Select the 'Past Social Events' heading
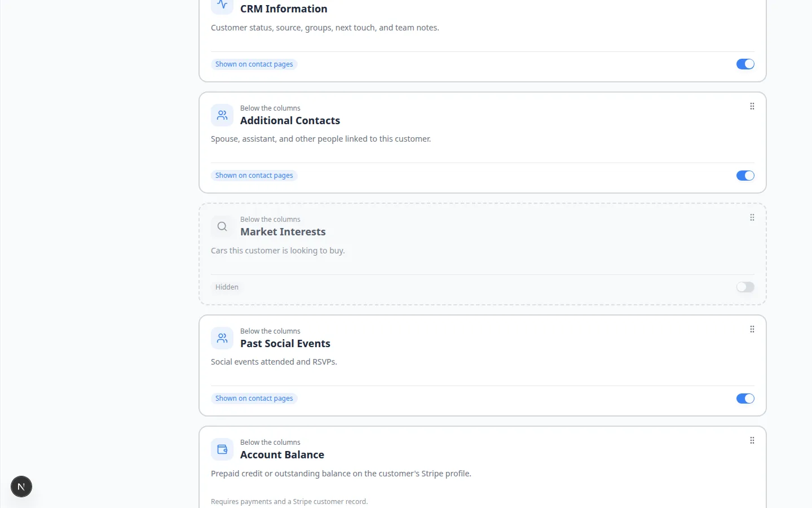 285,343
